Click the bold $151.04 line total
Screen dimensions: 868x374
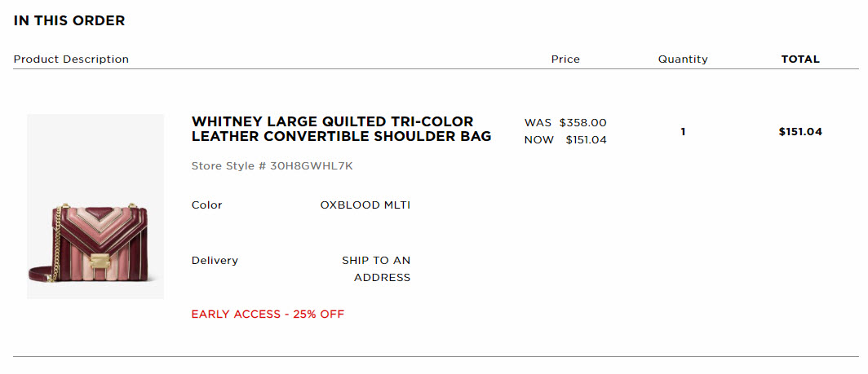pos(800,132)
